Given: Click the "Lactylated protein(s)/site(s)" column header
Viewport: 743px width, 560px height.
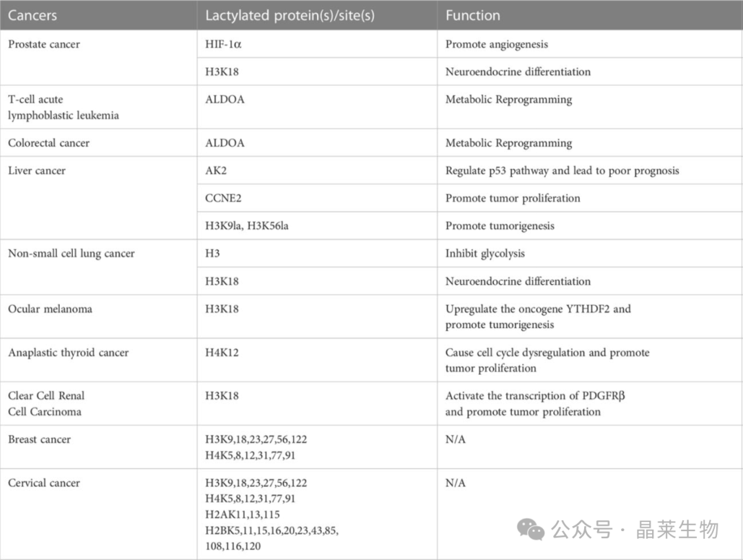Looking at the screenshot, I should click(290, 15).
